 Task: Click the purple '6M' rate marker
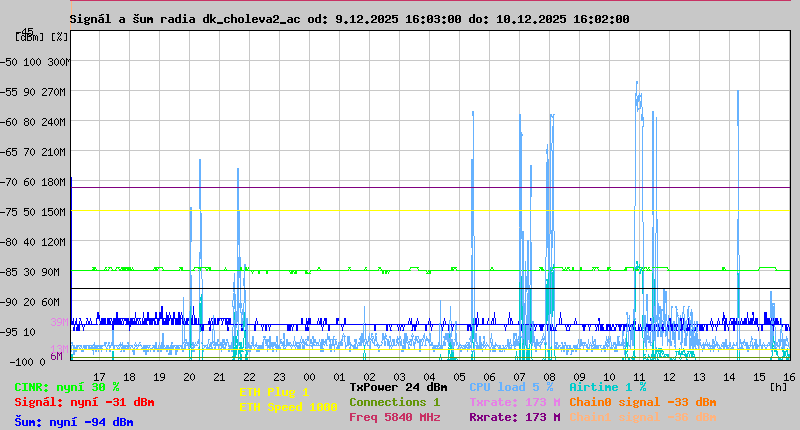click(x=57, y=356)
